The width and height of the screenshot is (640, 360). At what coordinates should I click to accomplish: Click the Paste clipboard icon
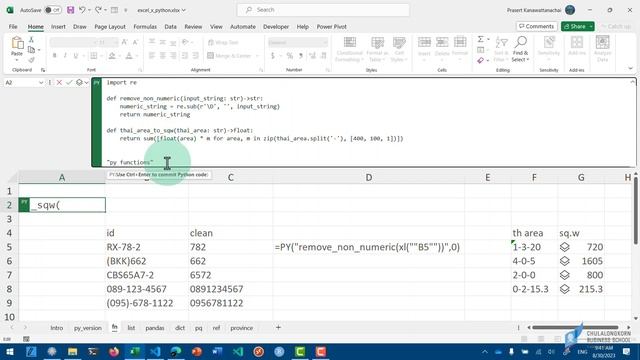click(x=17, y=43)
